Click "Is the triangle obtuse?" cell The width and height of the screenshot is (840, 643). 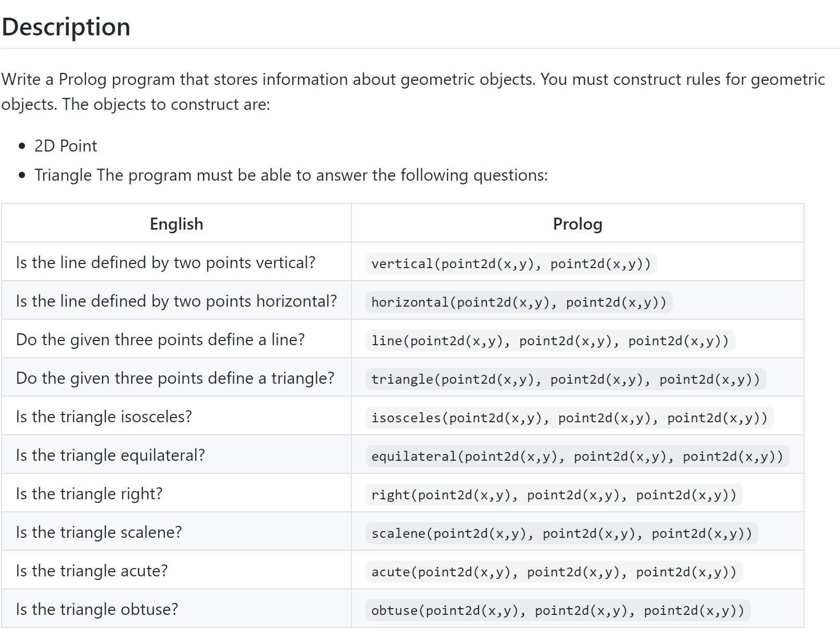pos(97,610)
